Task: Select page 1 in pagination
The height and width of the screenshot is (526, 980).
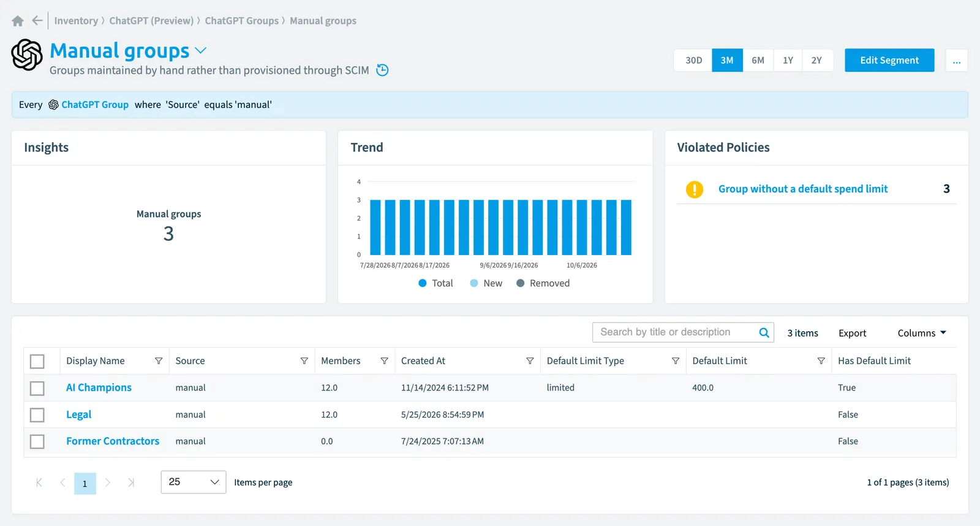Action: pyautogui.click(x=85, y=483)
